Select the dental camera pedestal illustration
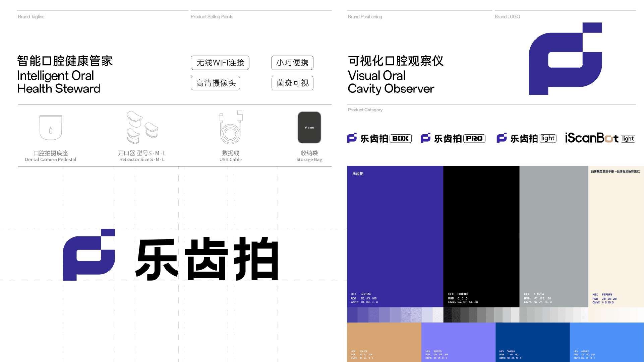 pos(51,127)
